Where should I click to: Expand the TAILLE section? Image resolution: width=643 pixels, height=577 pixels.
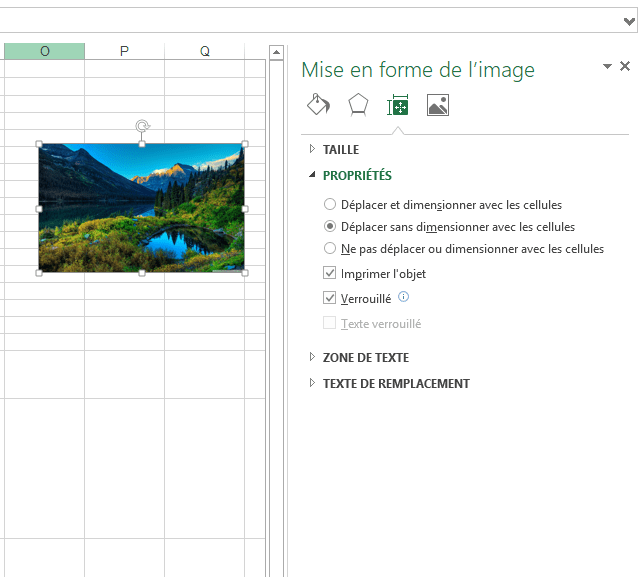coord(340,150)
